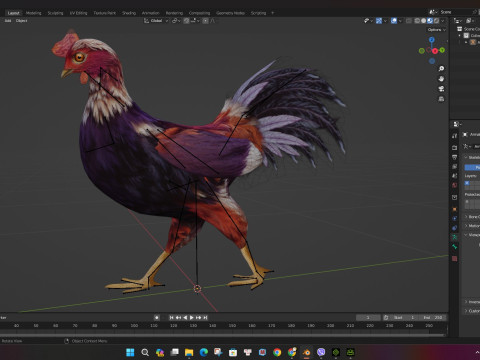Open the green Armature data properties tab
The image size is (480, 360).
[454, 237]
